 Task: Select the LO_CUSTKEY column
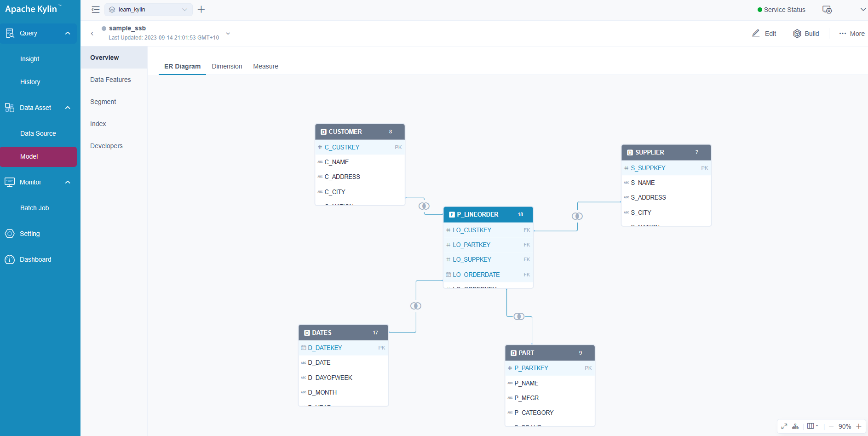pyautogui.click(x=488, y=230)
